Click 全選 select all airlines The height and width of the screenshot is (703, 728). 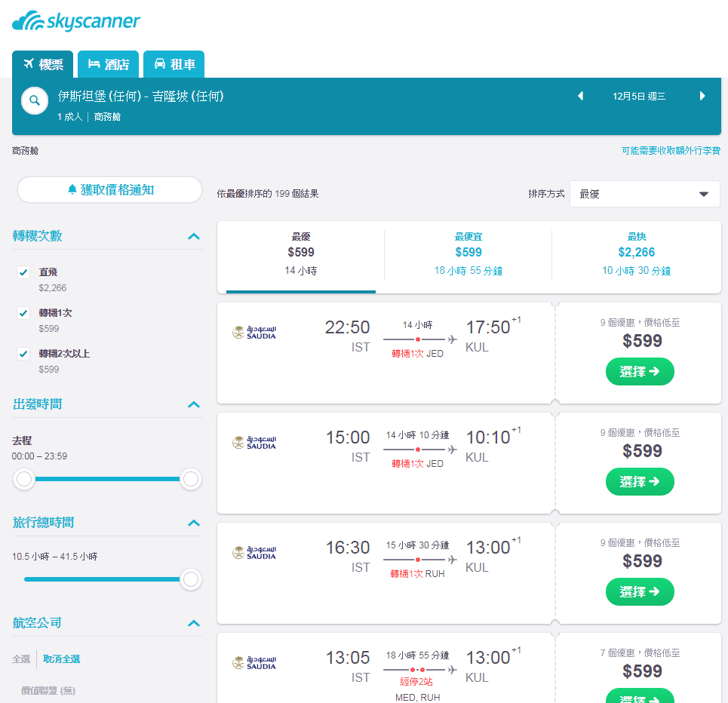click(x=21, y=659)
